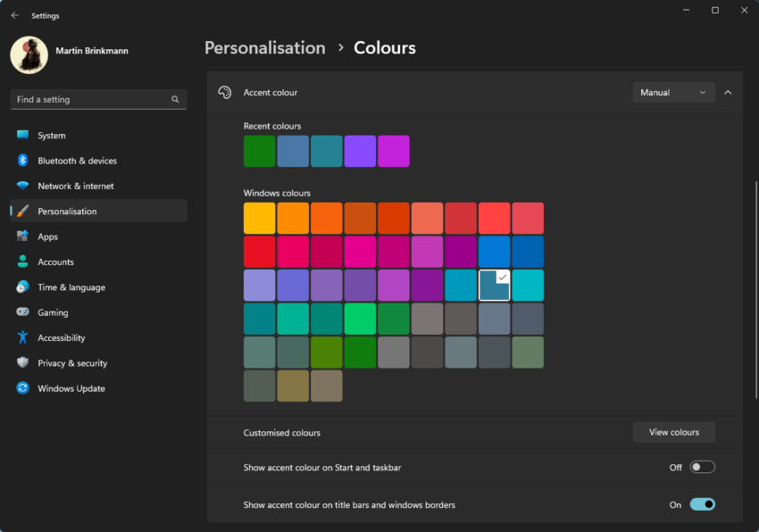Click the Find a setting search box
This screenshot has height=532, width=759.
89,99
